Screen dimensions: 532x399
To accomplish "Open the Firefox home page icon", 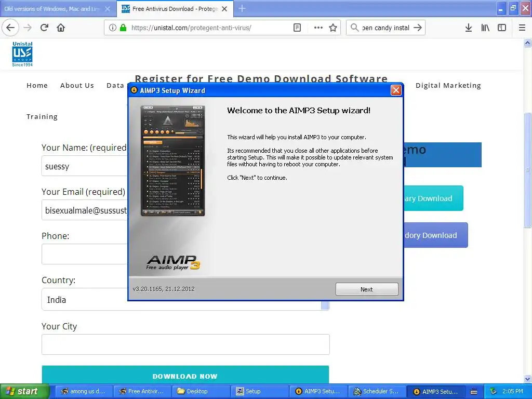I will tap(61, 28).
